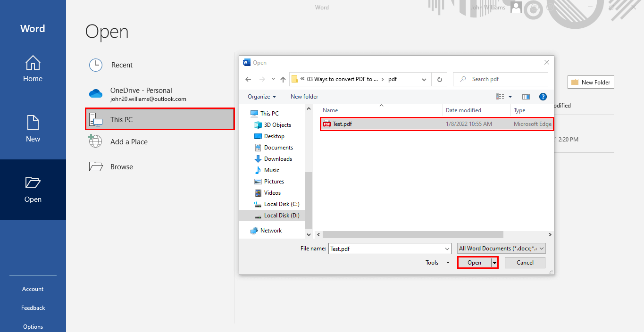Image resolution: width=644 pixels, height=332 pixels.
Task: Go to Word Home page
Action: coord(33,69)
